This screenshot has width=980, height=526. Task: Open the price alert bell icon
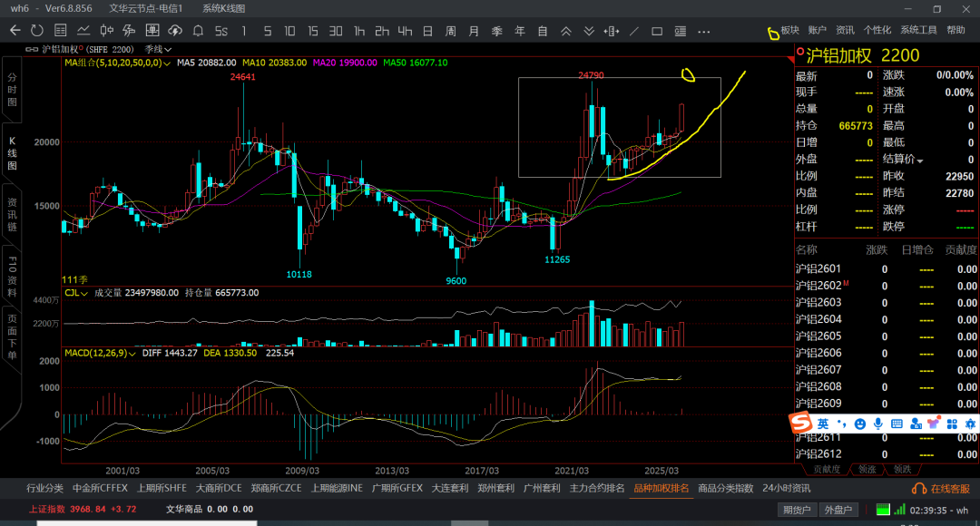click(x=198, y=31)
